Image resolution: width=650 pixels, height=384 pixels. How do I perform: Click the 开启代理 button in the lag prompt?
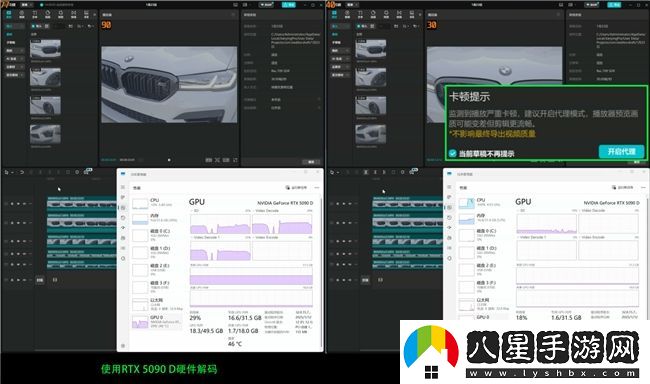coord(621,152)
